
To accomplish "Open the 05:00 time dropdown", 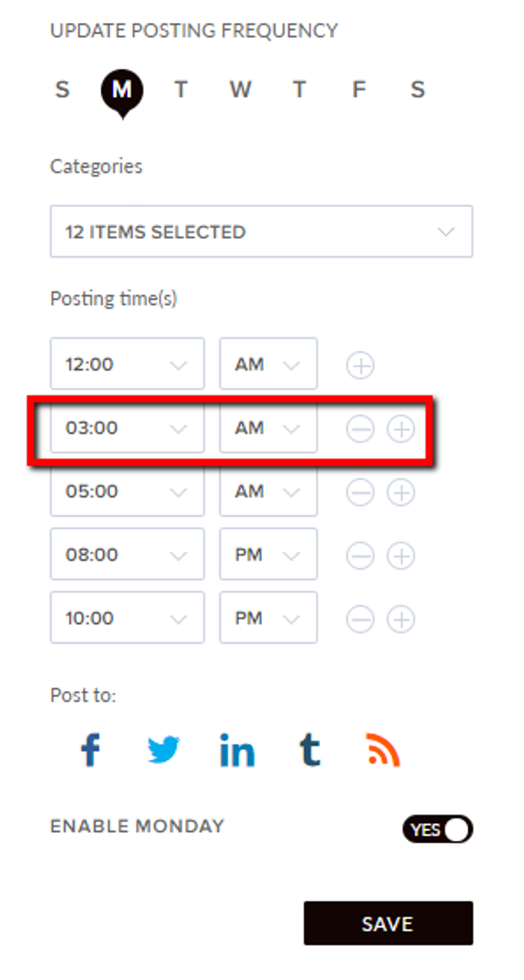I will click(x=127, y=492).
